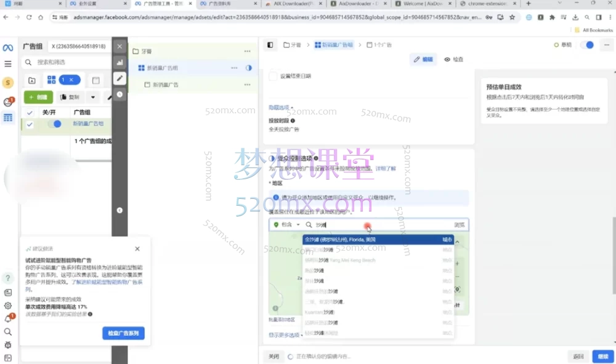Open the hamburger menu icon below the Meta logo
Viewport: 616px width, 364px height.
7,63
